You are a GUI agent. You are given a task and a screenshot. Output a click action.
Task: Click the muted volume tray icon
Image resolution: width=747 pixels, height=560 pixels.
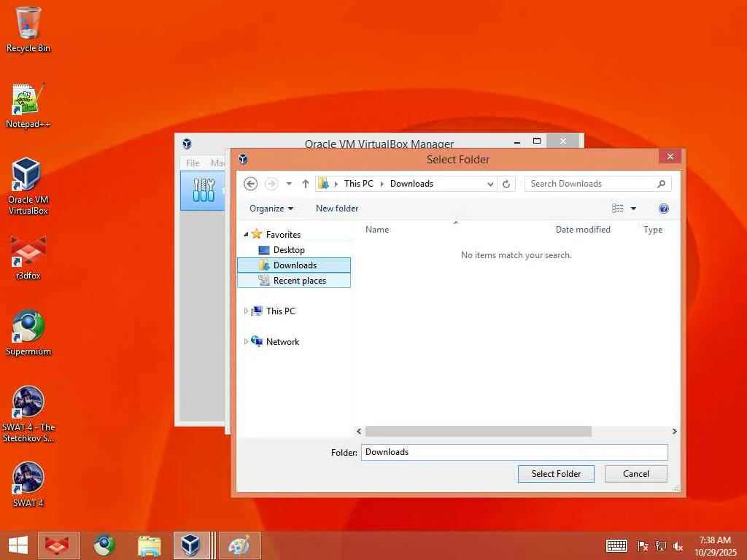[678, 545]
